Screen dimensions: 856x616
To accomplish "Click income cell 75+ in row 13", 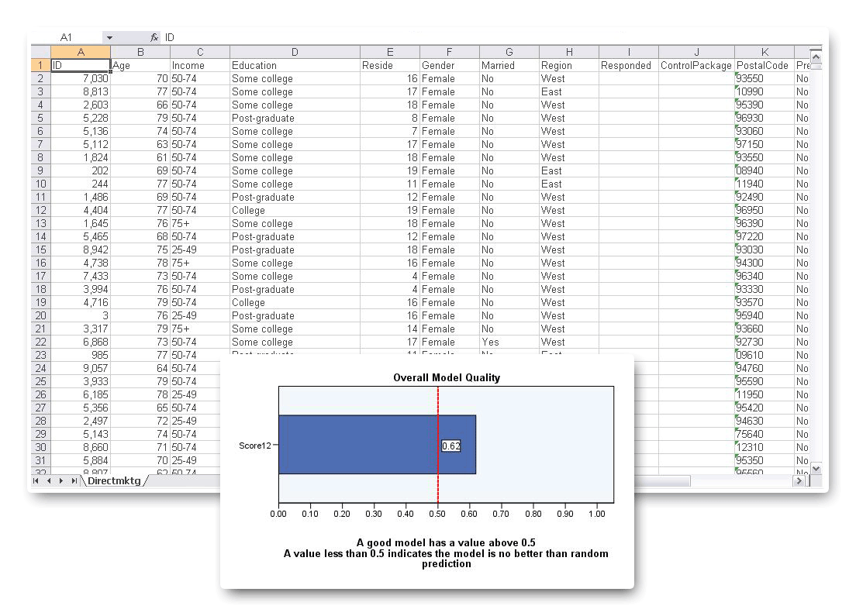I will [200, 224].
